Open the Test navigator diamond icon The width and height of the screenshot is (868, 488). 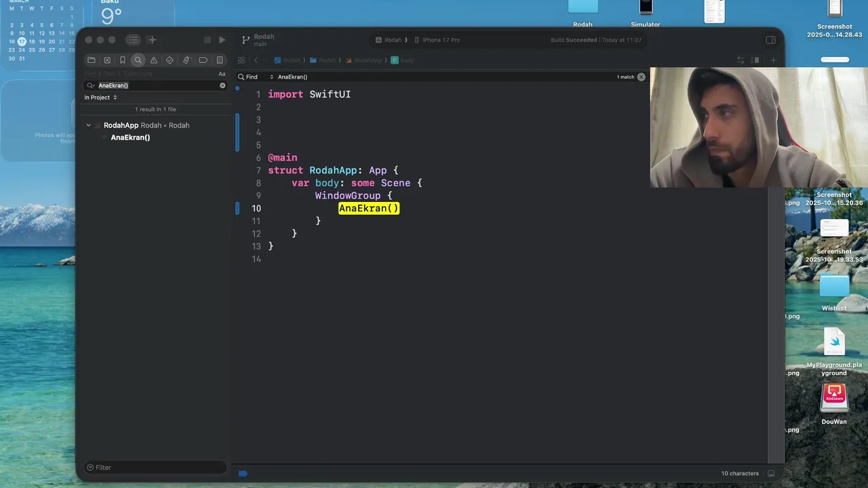[x=170, y=60]
